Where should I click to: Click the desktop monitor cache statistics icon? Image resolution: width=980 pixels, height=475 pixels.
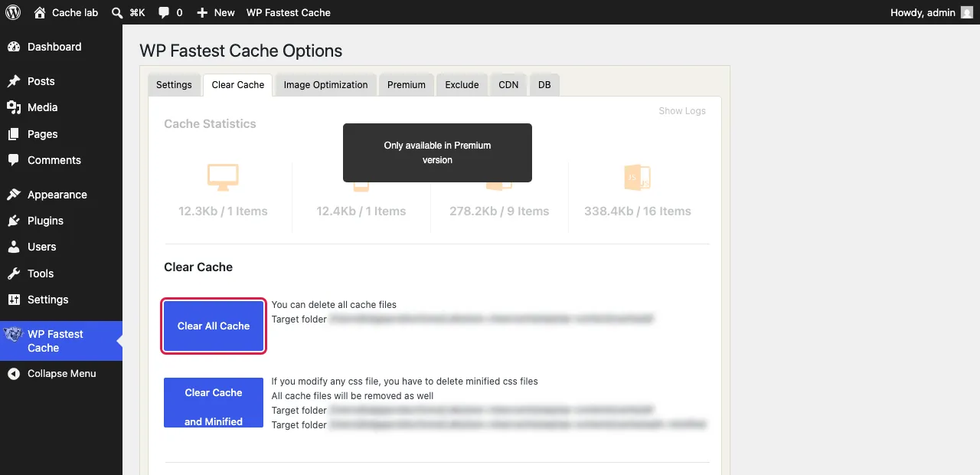coord(223,178)
